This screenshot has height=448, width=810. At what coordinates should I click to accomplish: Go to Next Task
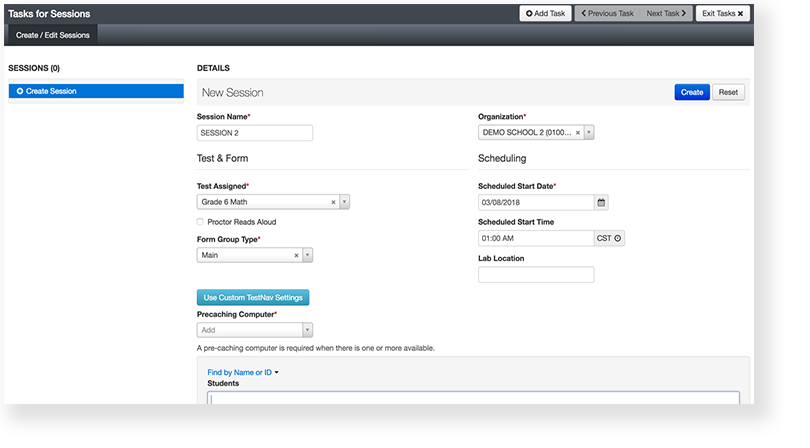coord(666,14)
